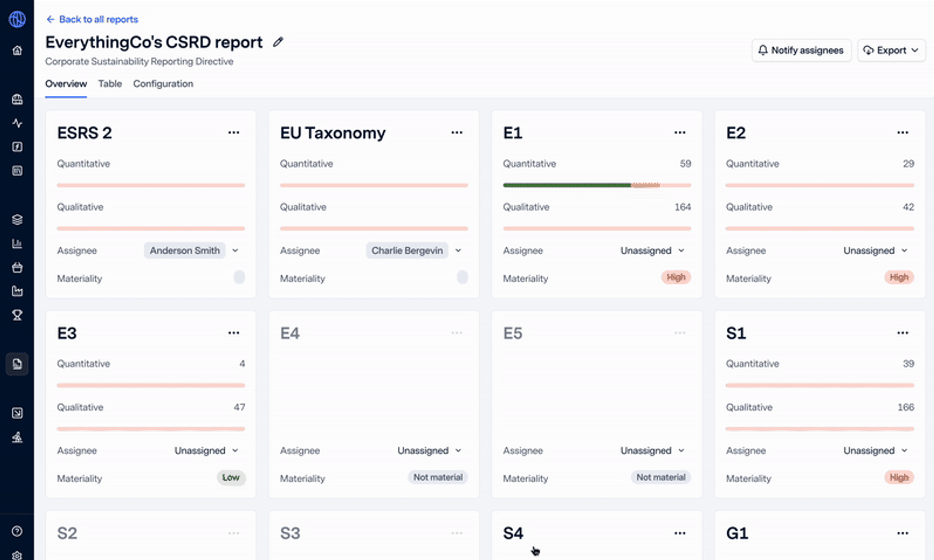Switch to the Configuration tab
The height and width of the screenshot is (560, 934).
point(163,84)
